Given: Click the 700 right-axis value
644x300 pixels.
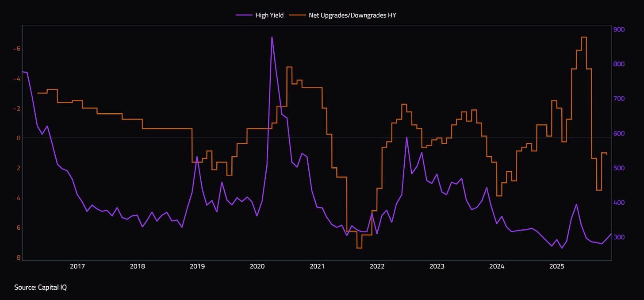Looking at the screenshot, I should click(x=619, y=99).
